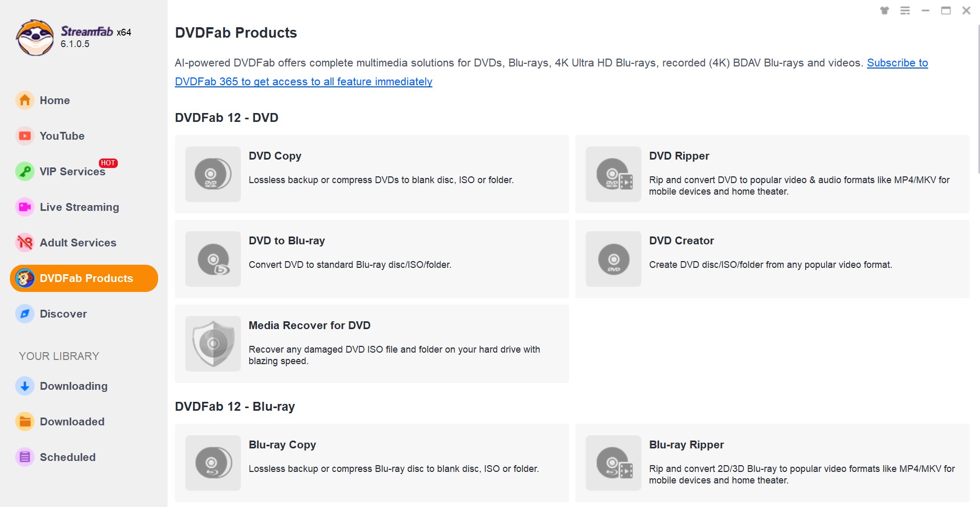The height and width of the screenshot is (507, 980).
Task: Click the Blu-ray Copy disc icon
Action: tap(213, 463)
